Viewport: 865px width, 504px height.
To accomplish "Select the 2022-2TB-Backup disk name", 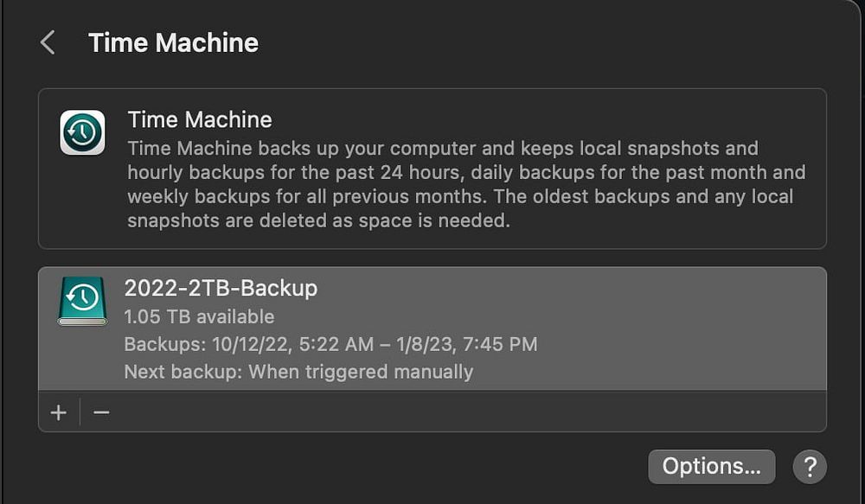I will coord(221,288).
